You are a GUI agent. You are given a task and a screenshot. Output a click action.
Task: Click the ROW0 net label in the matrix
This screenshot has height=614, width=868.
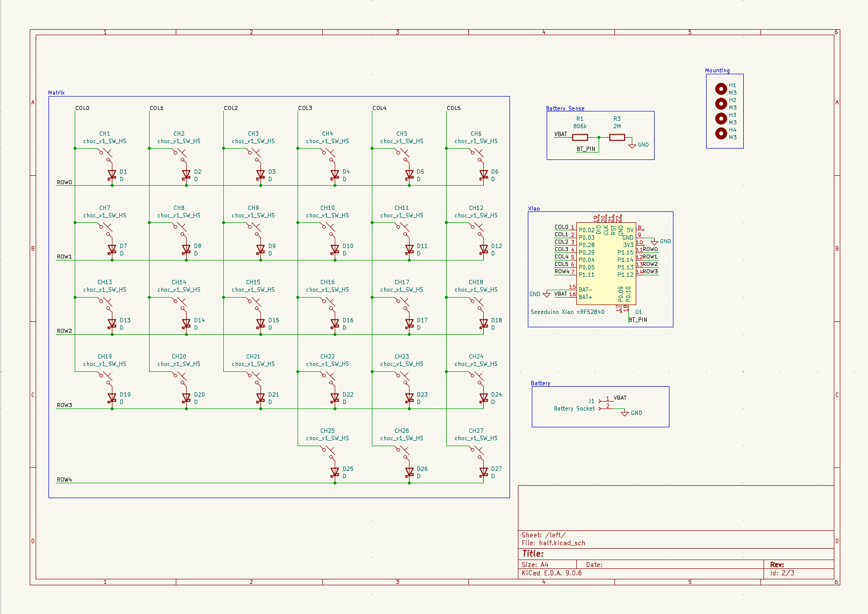[64, 182]
